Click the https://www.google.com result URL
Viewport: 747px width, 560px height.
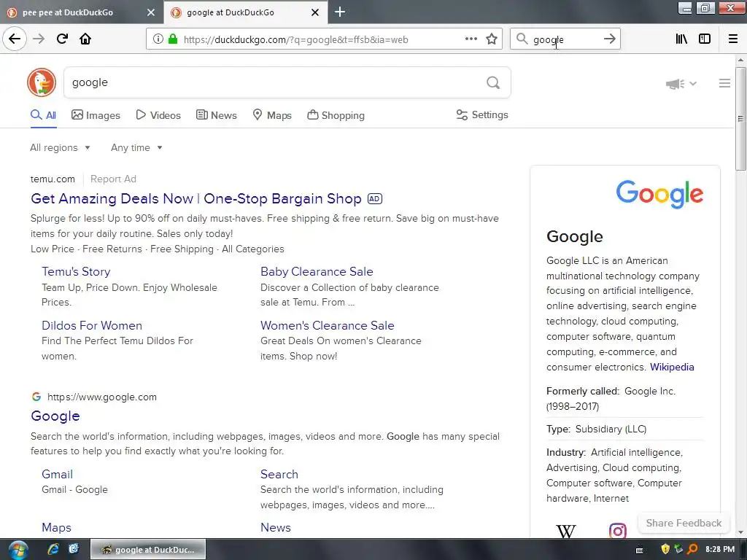pyautogui.click(x=102, y=397)
